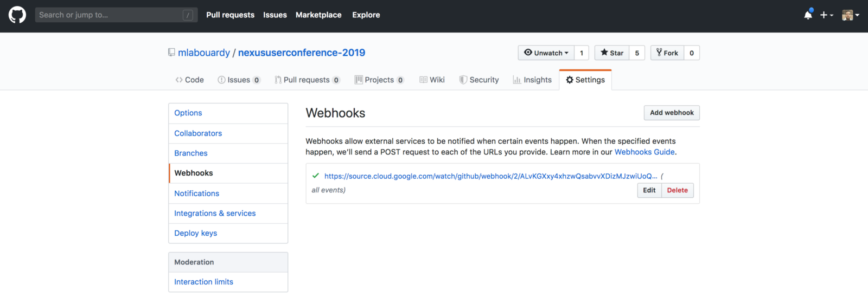Image resolution: width=868 pixels, height=297 pixels.
Task: View the stargazers count 5
Action: [x=637, y=53]
